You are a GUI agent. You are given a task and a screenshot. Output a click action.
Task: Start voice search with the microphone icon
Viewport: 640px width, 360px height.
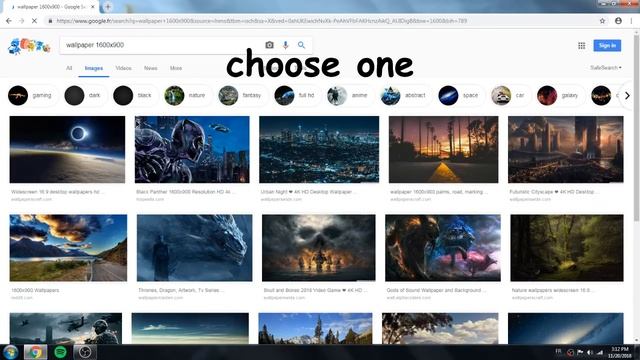285,45
